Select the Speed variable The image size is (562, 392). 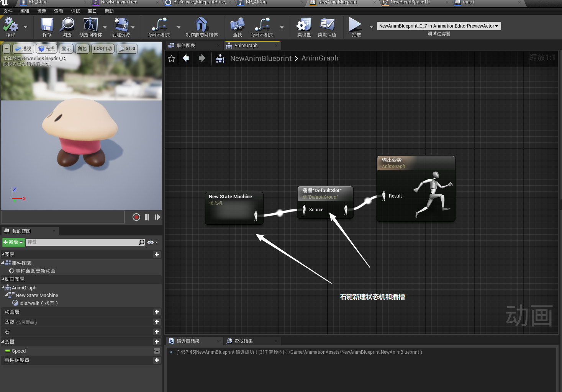(19, 351)
